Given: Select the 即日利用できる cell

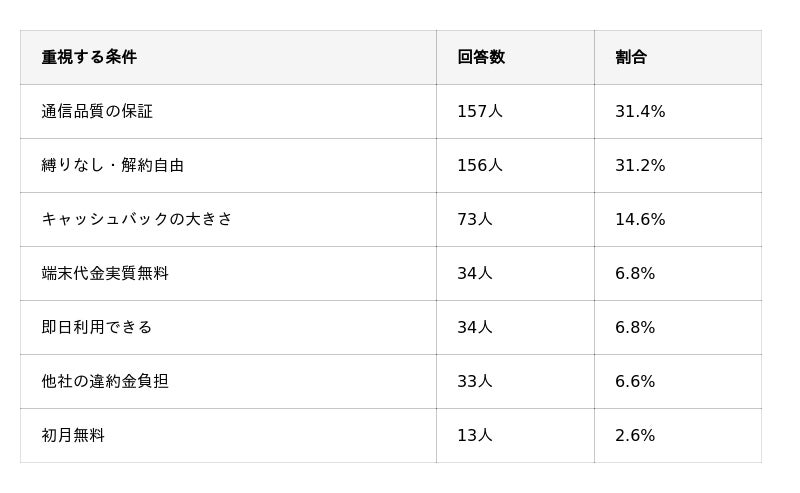Looking at the screenshot, I should point(97,327).
